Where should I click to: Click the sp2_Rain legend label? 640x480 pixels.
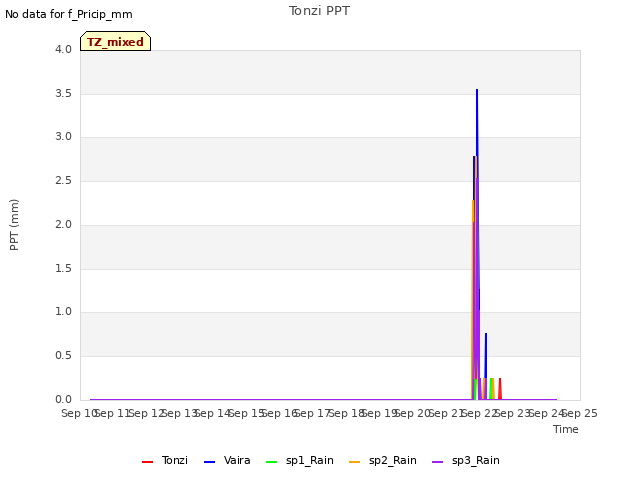(x=393, y=460)
